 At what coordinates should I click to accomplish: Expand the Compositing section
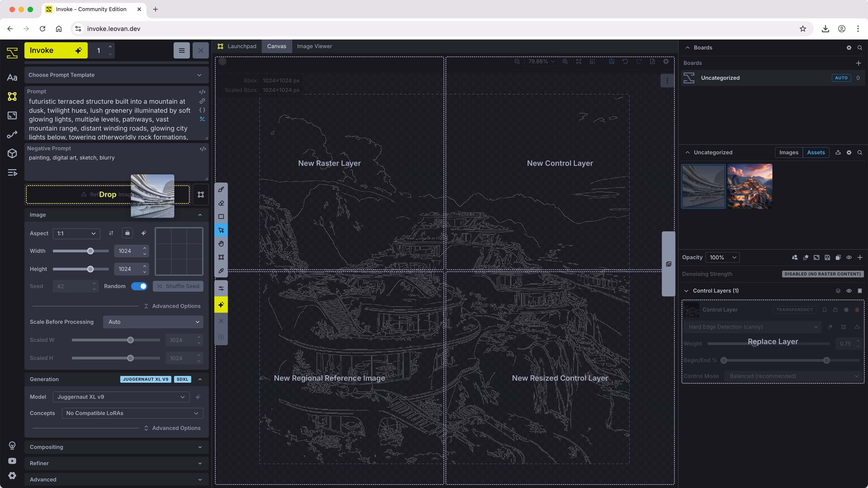pyautogui.click(x=116, y=447)
